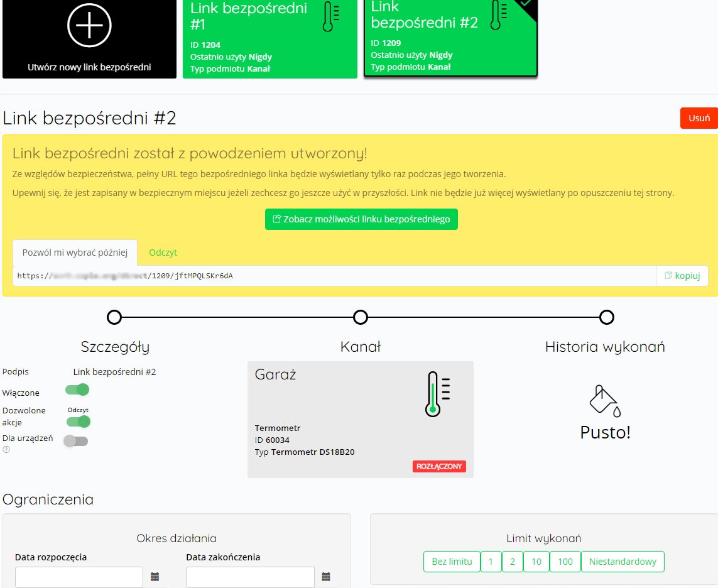
Task: Click Utwórz nowy link bezpośredni label
Action: 89,67
